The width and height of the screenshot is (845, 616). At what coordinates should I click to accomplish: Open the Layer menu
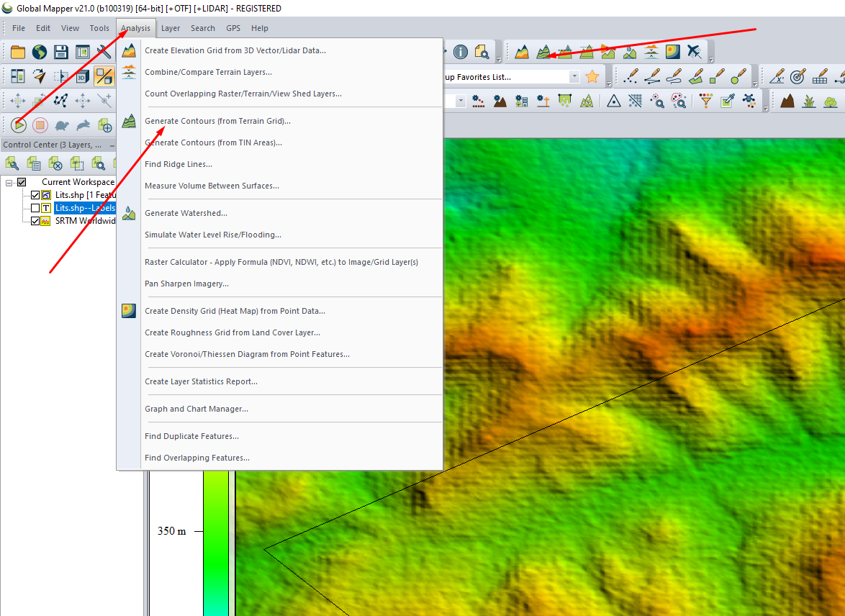click(x=171, y=28)
